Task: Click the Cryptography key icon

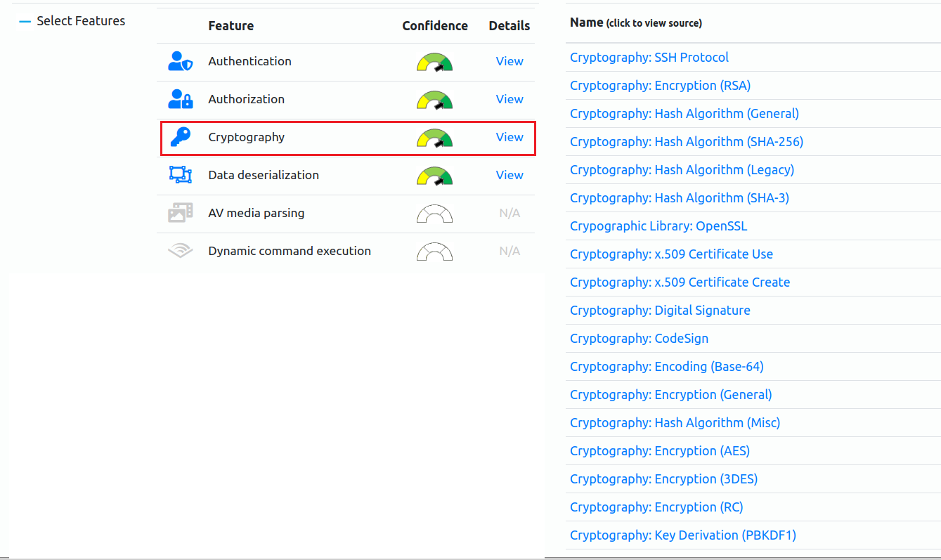Action: [x=180, y=138]
